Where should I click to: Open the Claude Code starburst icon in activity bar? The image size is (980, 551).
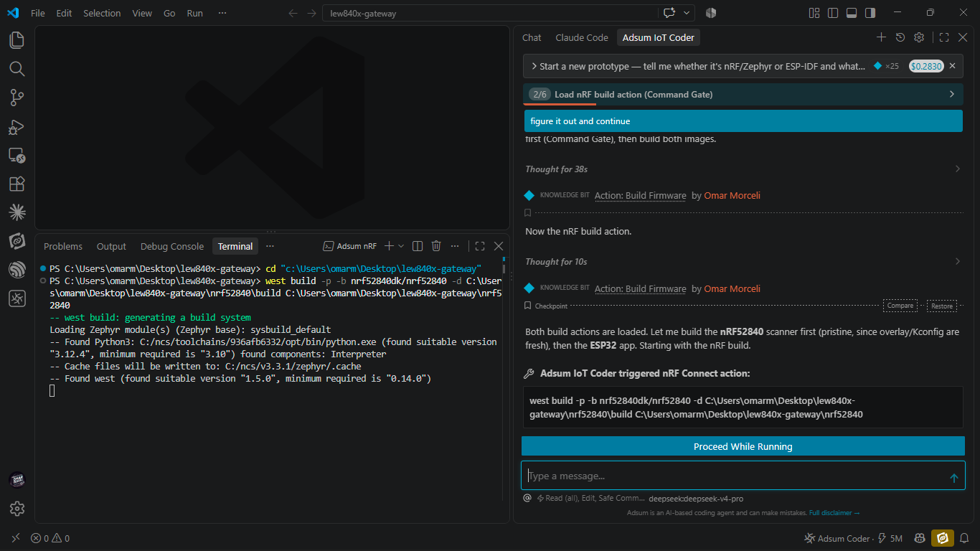pyautogui.click(x=17, y=212)
